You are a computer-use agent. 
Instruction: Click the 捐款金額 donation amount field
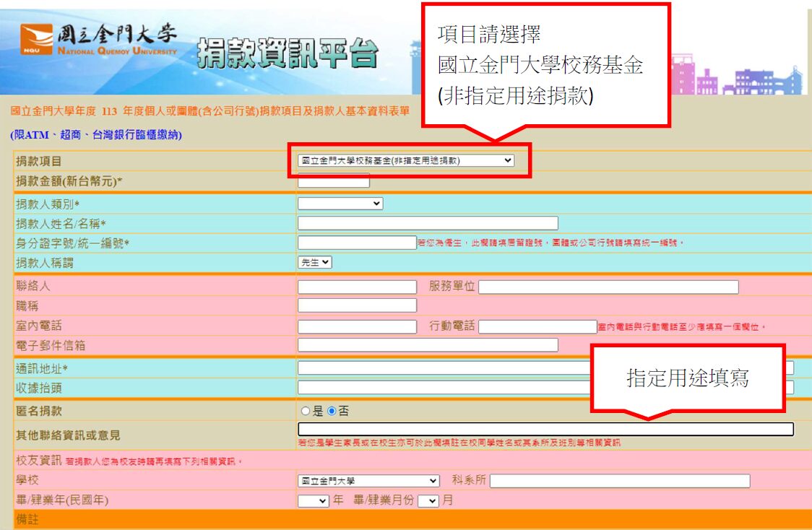click(x=333, y=181)
